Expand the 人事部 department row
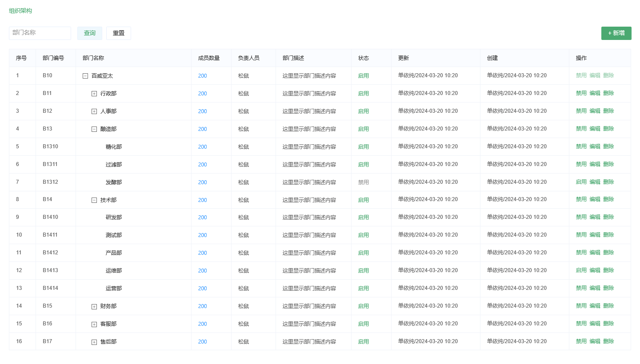Screen dimensions: 640x364 pos(94,111)
